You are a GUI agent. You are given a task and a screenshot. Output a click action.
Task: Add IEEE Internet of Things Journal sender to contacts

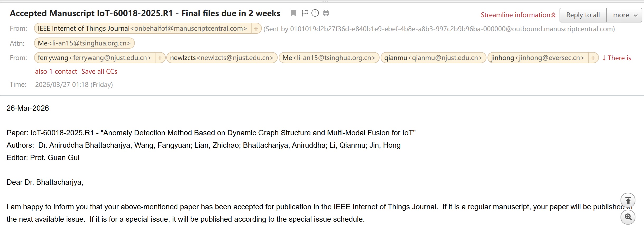[256, 29]
